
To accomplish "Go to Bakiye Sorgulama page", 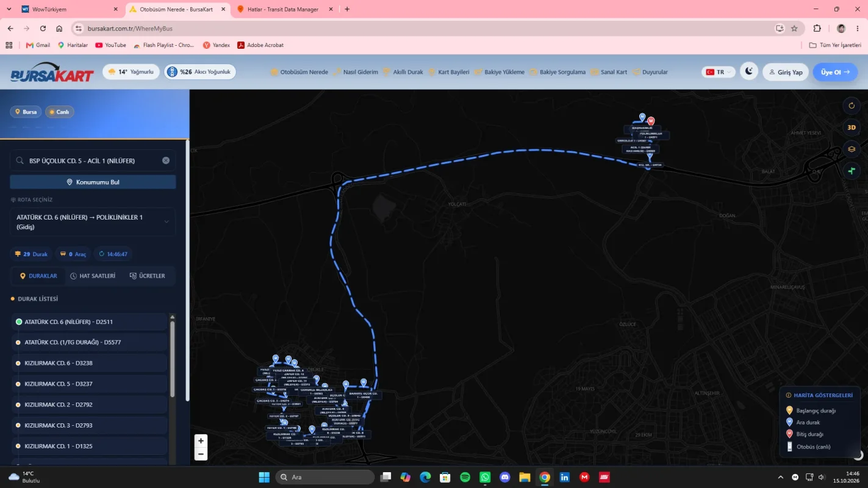I will tap(558, 72).
